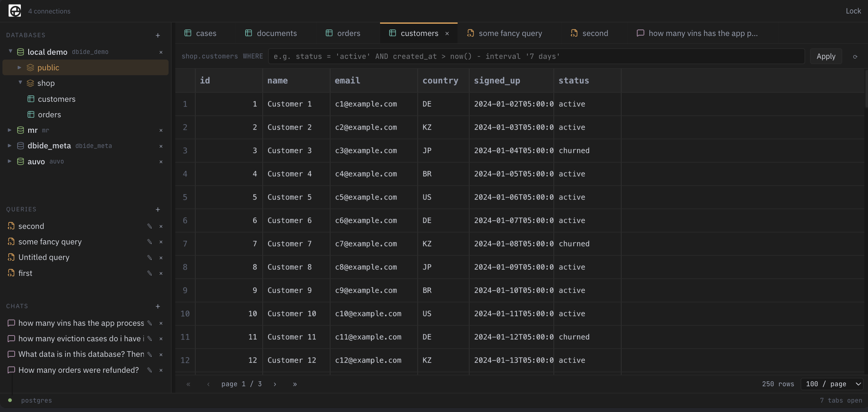The image size is (868, 412).
Task: Open chat 'How many orders were refunded?'
Action: 78,370
